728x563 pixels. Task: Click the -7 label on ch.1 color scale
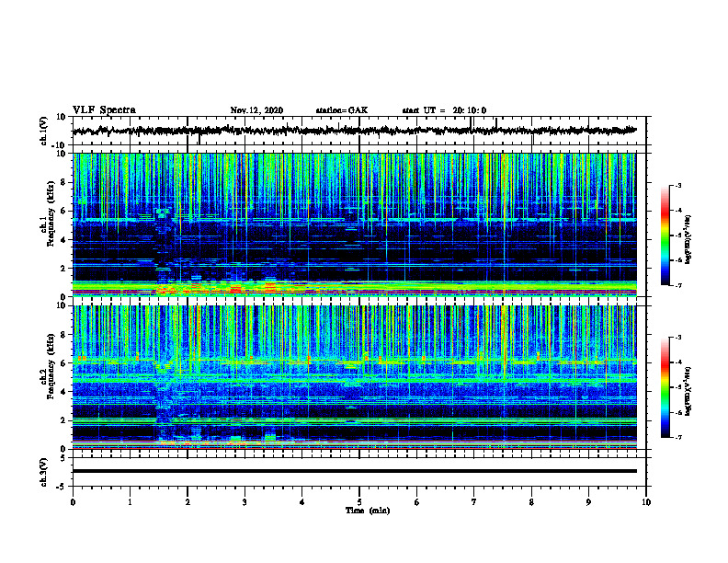(677, 285)
